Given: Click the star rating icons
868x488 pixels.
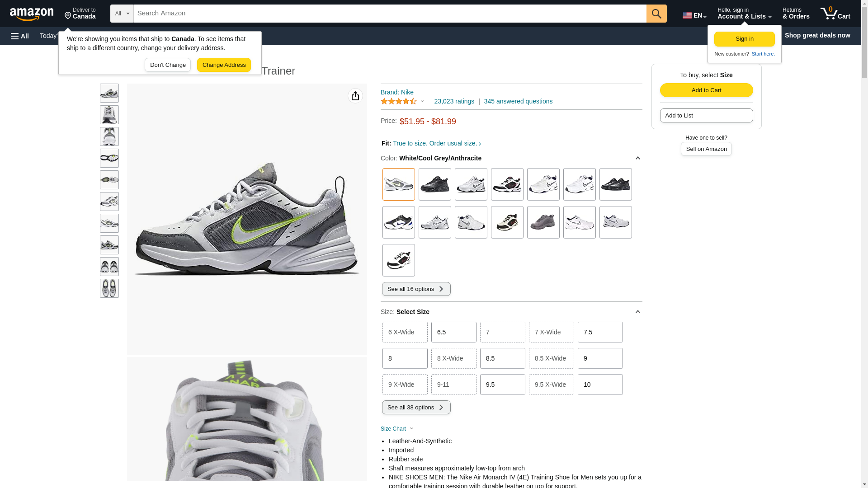Looking at the screenshot, I should [399, 101].
